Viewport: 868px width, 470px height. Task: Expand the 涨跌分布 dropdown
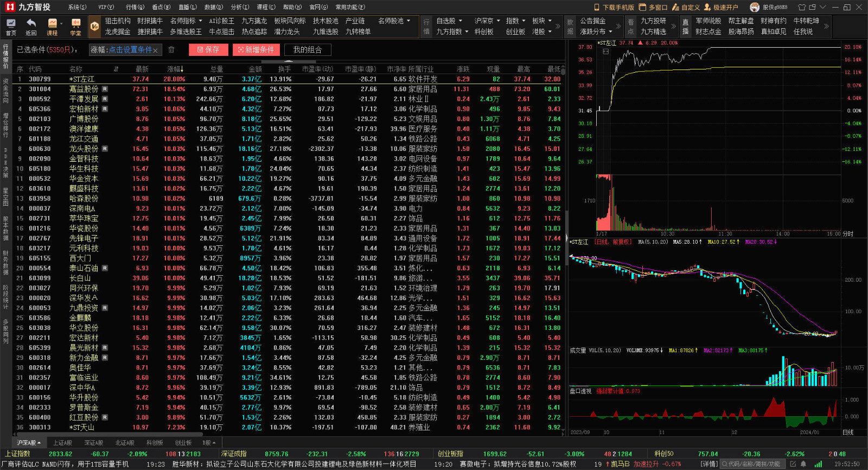coord(596,31)
